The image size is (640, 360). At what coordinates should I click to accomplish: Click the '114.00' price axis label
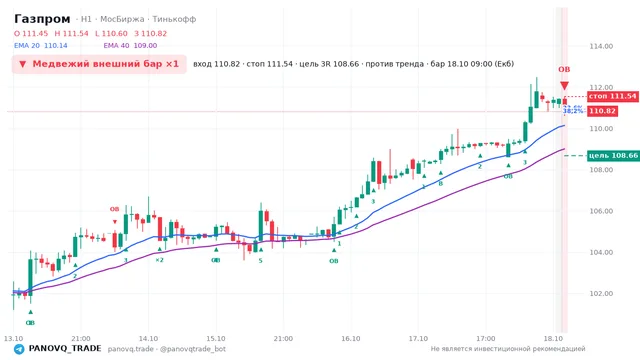(601, 46)
